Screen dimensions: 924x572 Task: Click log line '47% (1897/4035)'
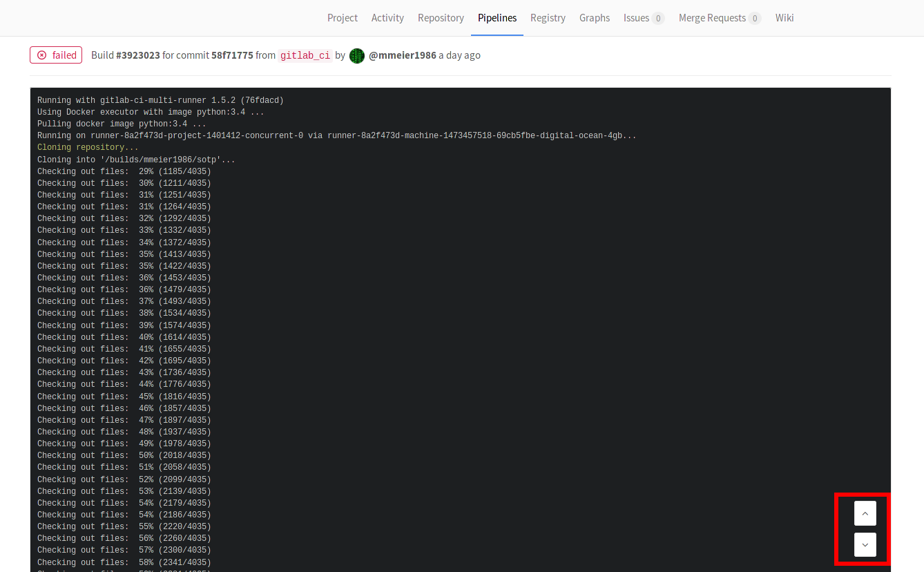click(x=124, y=420)
